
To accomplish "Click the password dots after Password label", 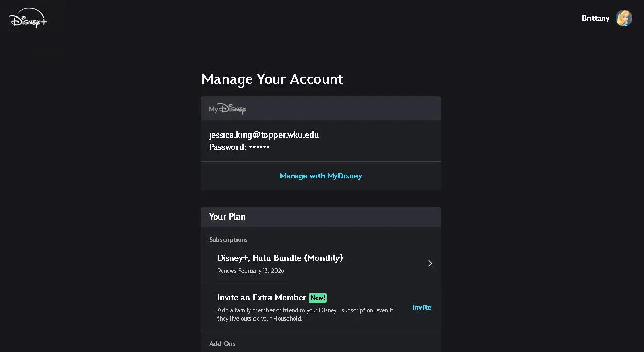I will click(260, 147).
